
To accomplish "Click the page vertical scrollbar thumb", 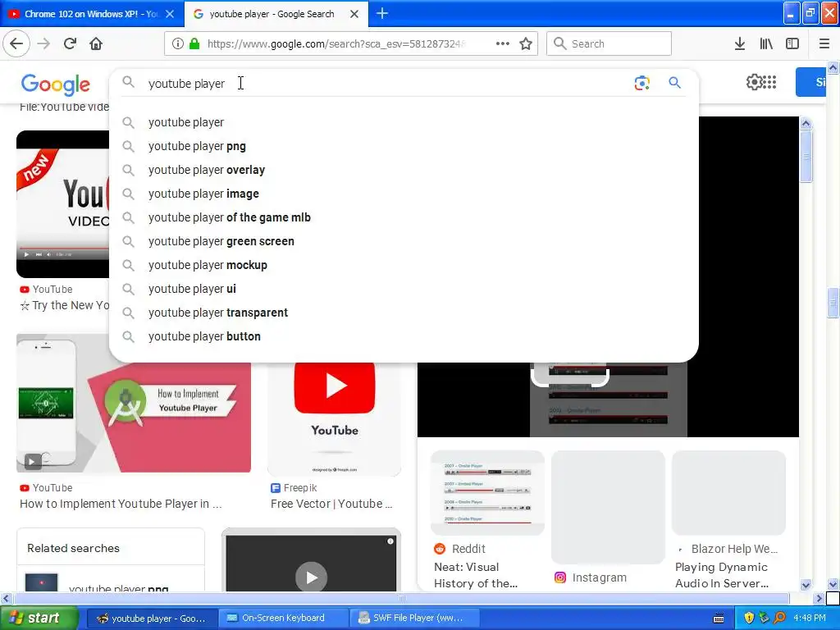I will (x=833, y=303).
